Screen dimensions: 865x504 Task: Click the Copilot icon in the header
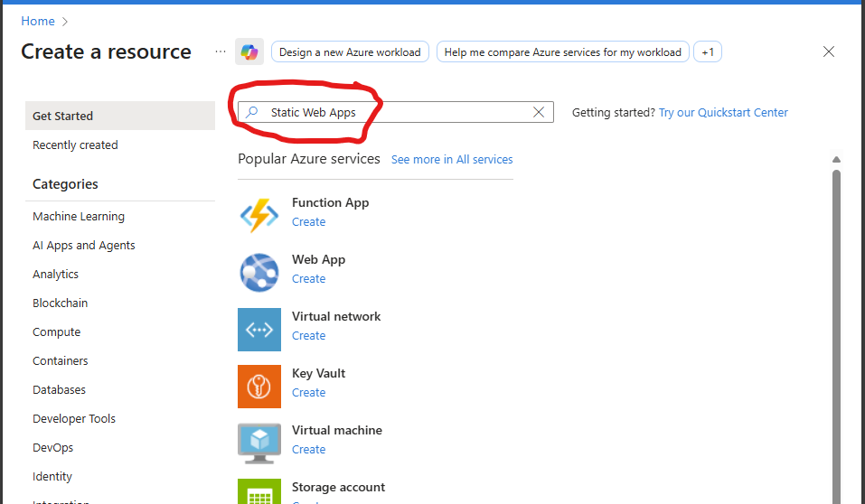coord(249,52)
